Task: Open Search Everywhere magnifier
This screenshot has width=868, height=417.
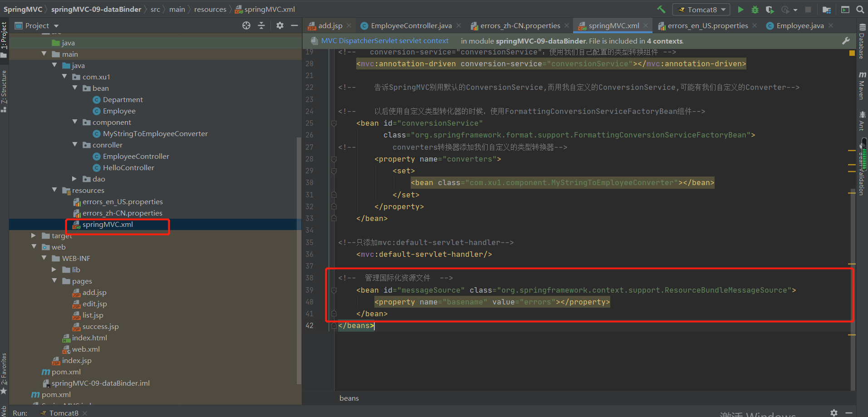Action: coord(860,10)
